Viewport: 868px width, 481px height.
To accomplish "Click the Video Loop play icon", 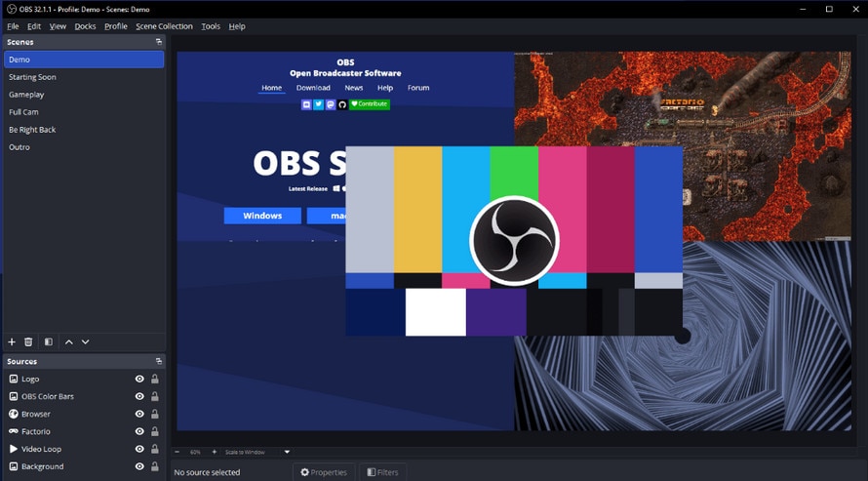I will 14,449.
